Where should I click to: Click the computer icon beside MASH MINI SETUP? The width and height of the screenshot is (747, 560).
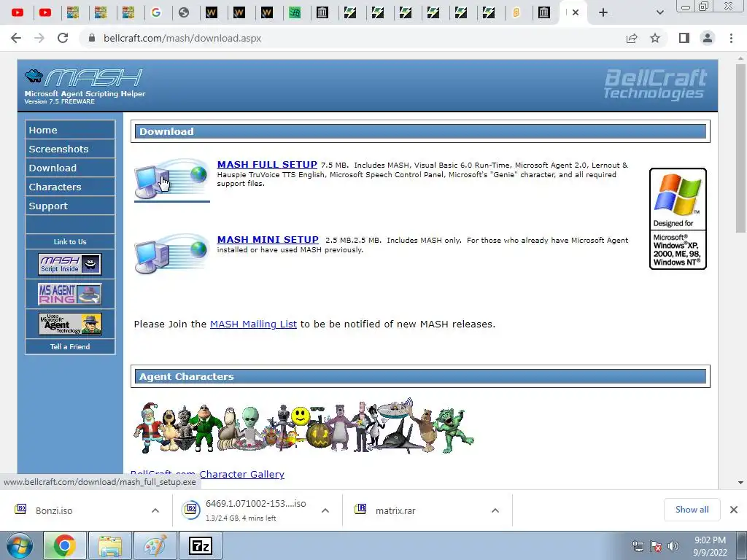click(171, 254)
